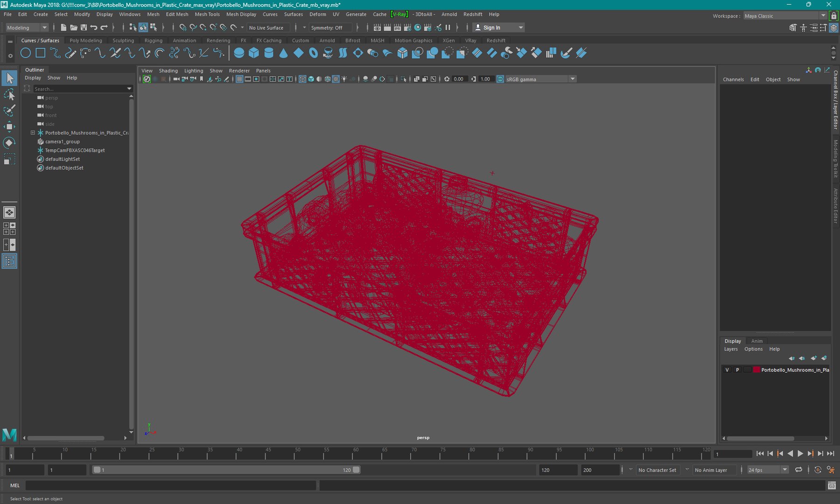Viewport: 840px width, 504px height.
Task: Click the Open scene folder icon
Action: point(74,28)
